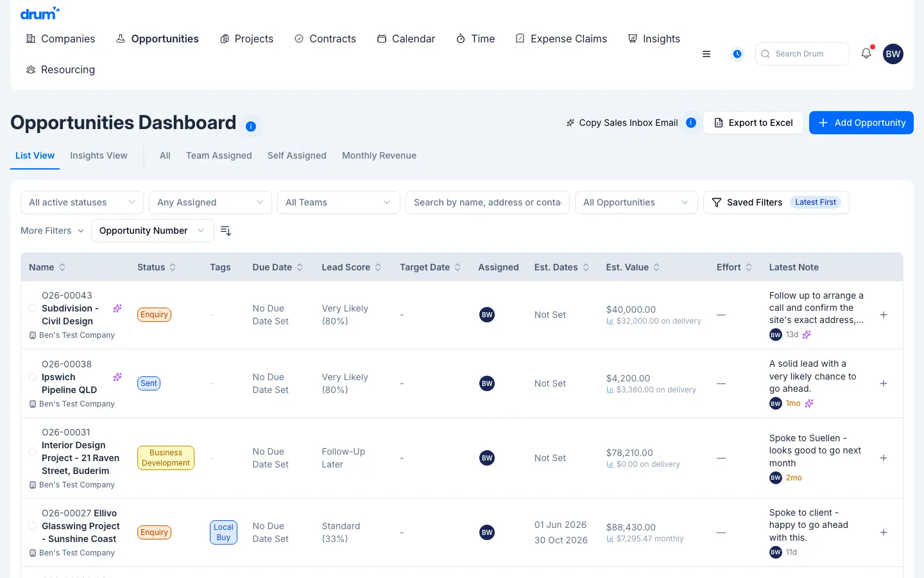Screen dimensions: 924x578
Task: Click the Add Opportunity button
Action: pos(861,123)
